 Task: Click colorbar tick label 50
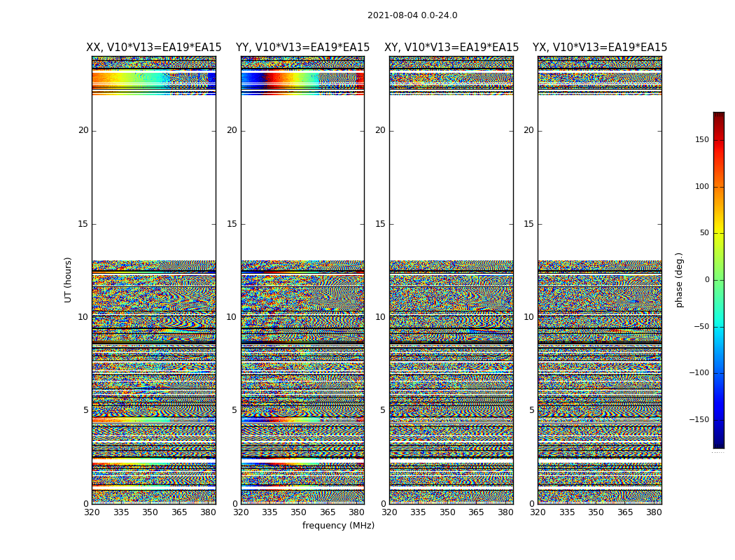pos(704,233)
